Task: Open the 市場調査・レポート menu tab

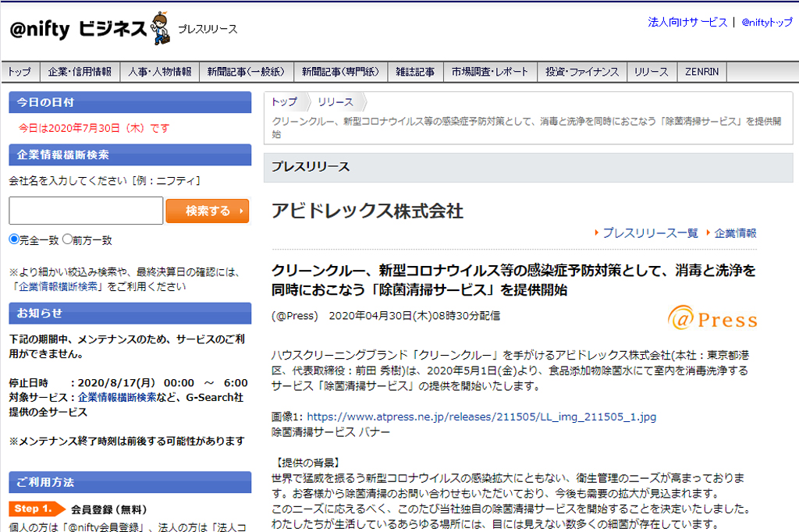Action: click(491, 72)
